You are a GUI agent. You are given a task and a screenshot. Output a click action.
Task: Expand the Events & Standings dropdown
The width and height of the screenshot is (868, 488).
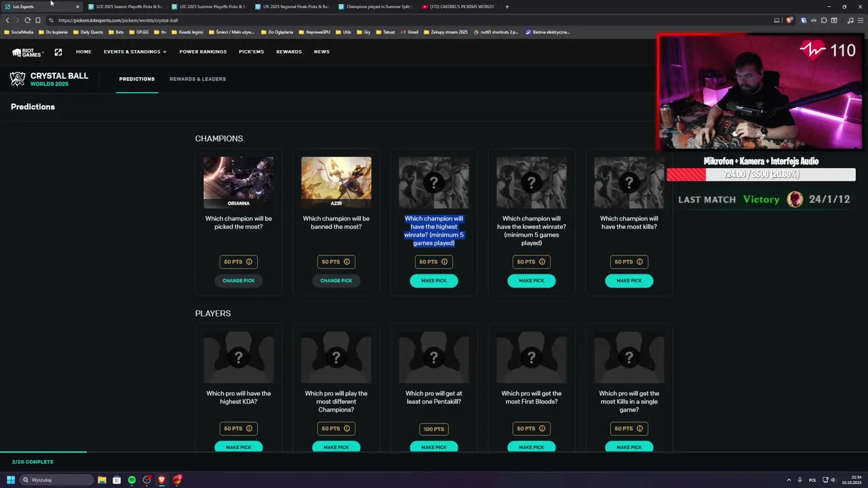click(x=135, y=52)
